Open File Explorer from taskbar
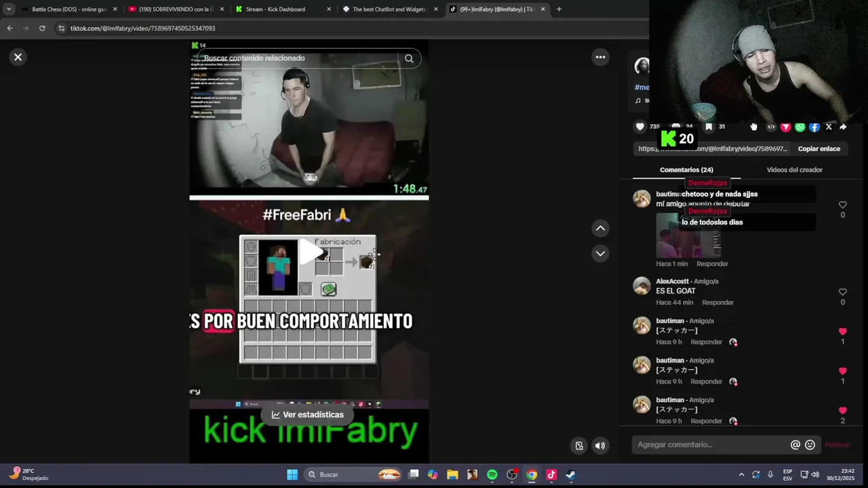The height and width of the screenshot is (488, 868). 452,474
